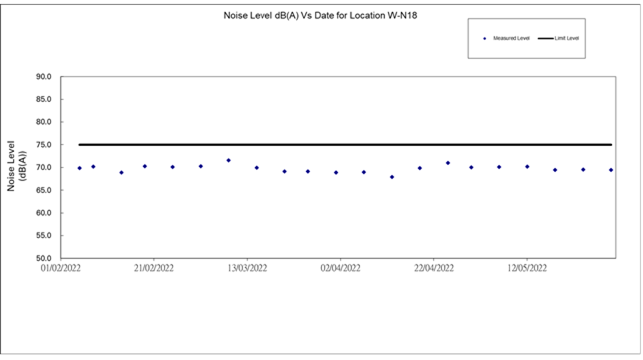Click the black 75.0 limit level line

click(x=345, y=145)
